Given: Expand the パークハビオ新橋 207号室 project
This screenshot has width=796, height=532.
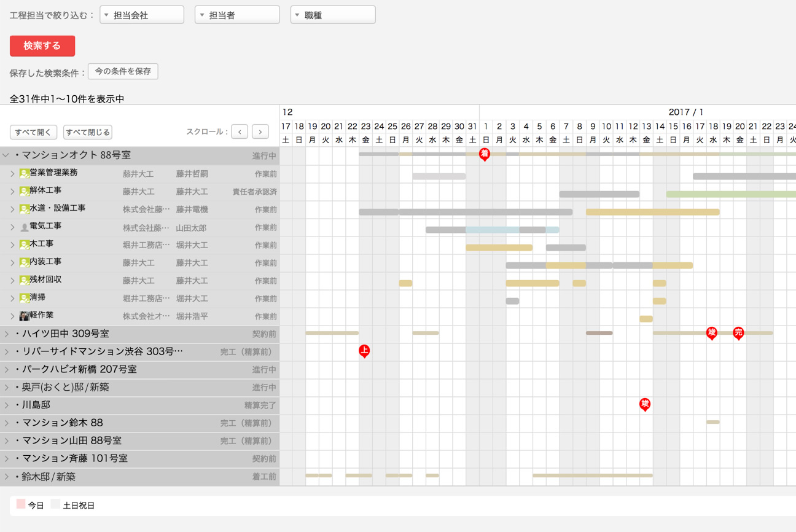Looking at the screenshot, I should click(7, 370).
